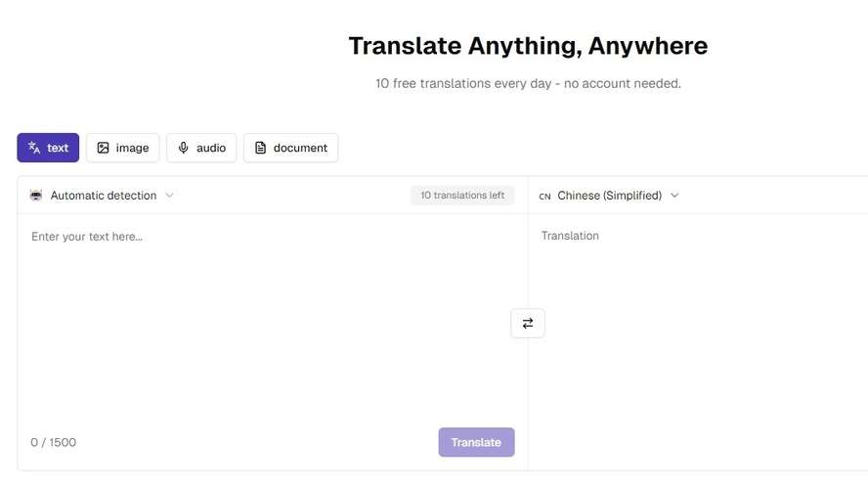
Task: Open the audio translation tab
Action: (x=201, y=148)
